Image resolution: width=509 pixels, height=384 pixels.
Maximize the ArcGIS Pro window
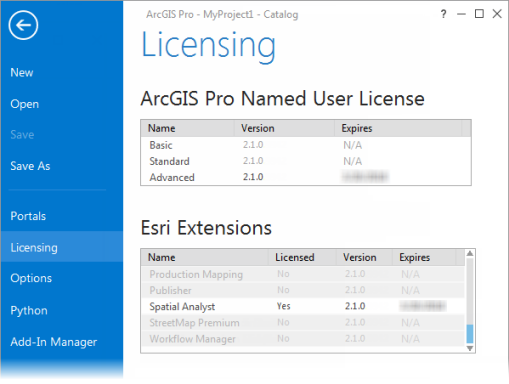pyautogui.click(x=479, y=14)
